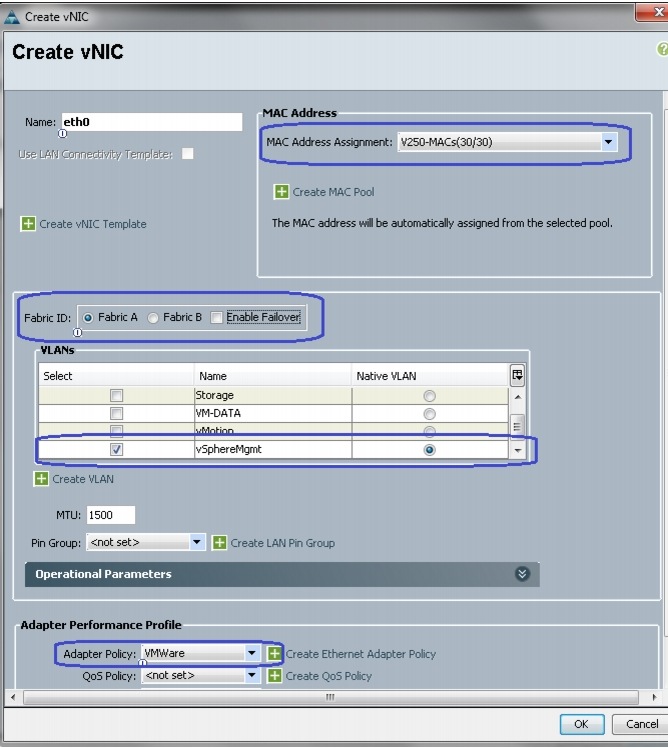Click the Create MAC Pool link
This screenshot has width=668, height=748.
pos(333,192)
